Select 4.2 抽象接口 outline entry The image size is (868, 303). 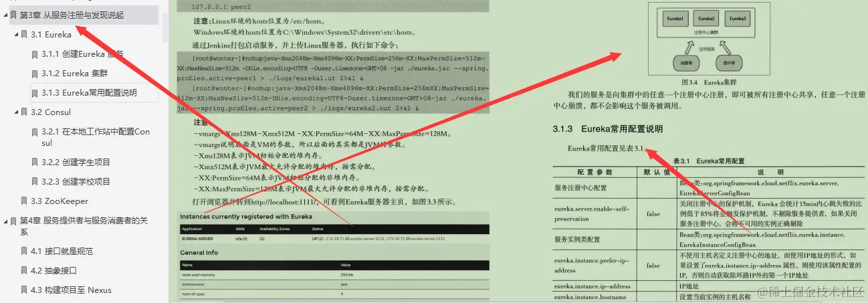click(x=53, y=271)
